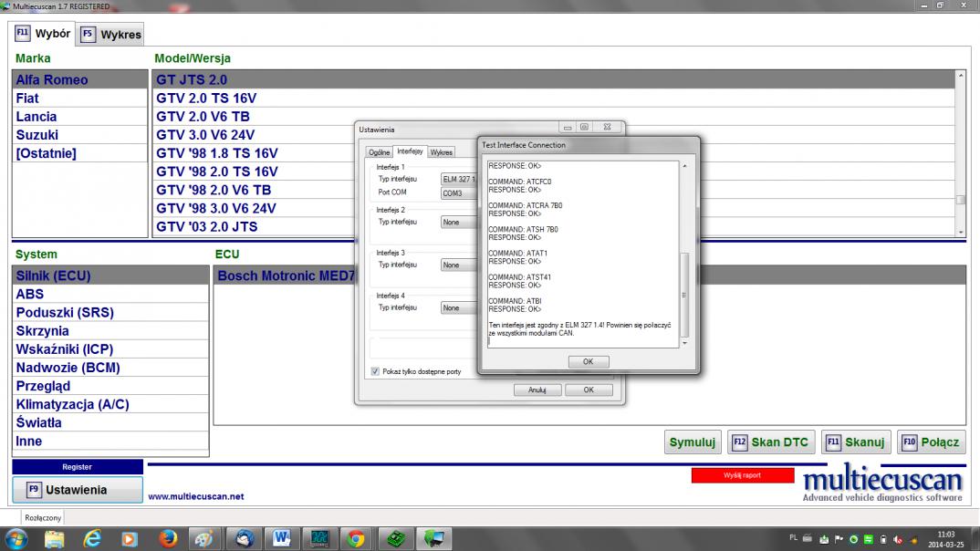The height and width of the screenshot is (551, 980).
Task: Click the F11 key icon on Skanuj
Action: click(x=833, y=442)
